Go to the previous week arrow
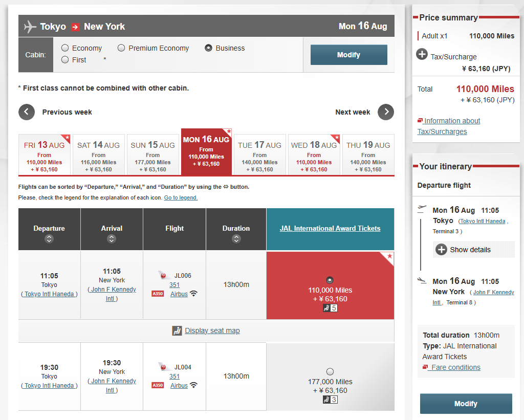524x420 pixels. [27, 112]
